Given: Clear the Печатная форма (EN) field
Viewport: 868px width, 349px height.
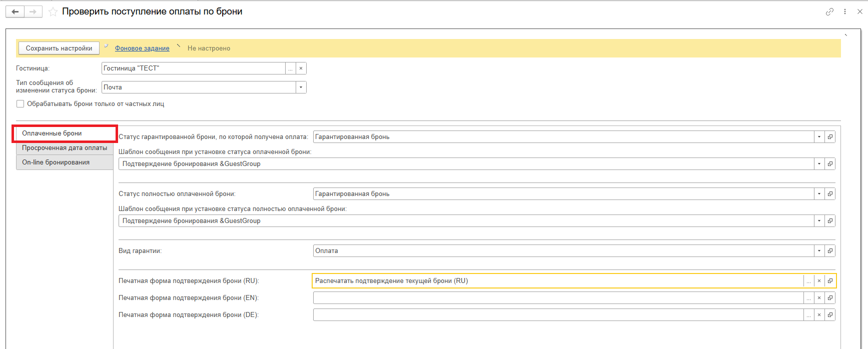Looking at the screenshot, I should [x=819, y=298].
